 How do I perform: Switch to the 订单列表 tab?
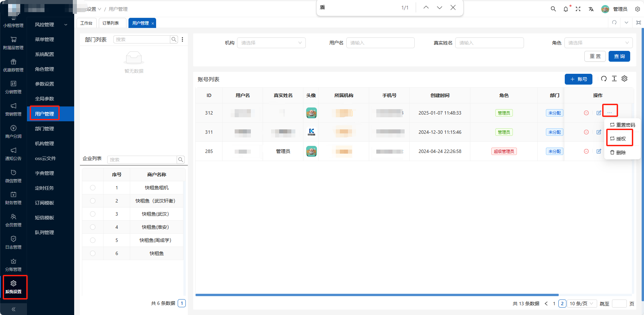tap(111, 23)
